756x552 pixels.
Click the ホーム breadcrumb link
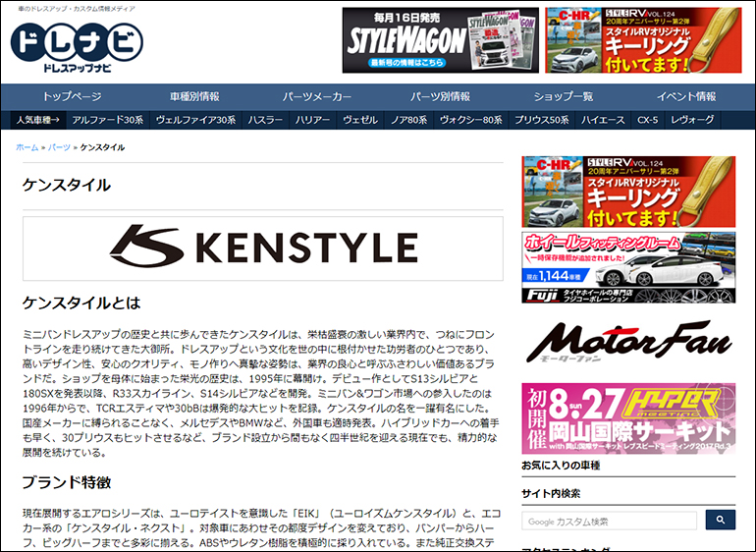(27, 147)
